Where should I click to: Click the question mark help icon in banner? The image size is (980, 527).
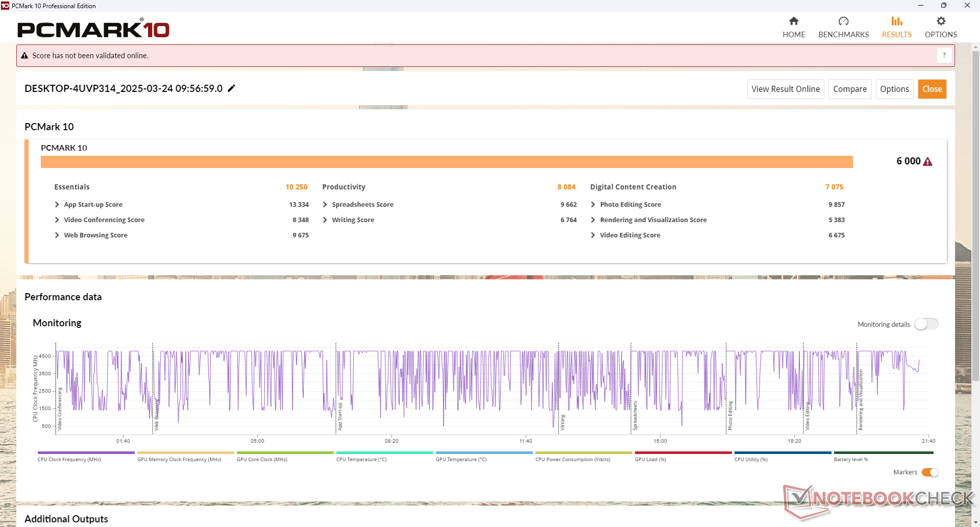tap(944, 55)
